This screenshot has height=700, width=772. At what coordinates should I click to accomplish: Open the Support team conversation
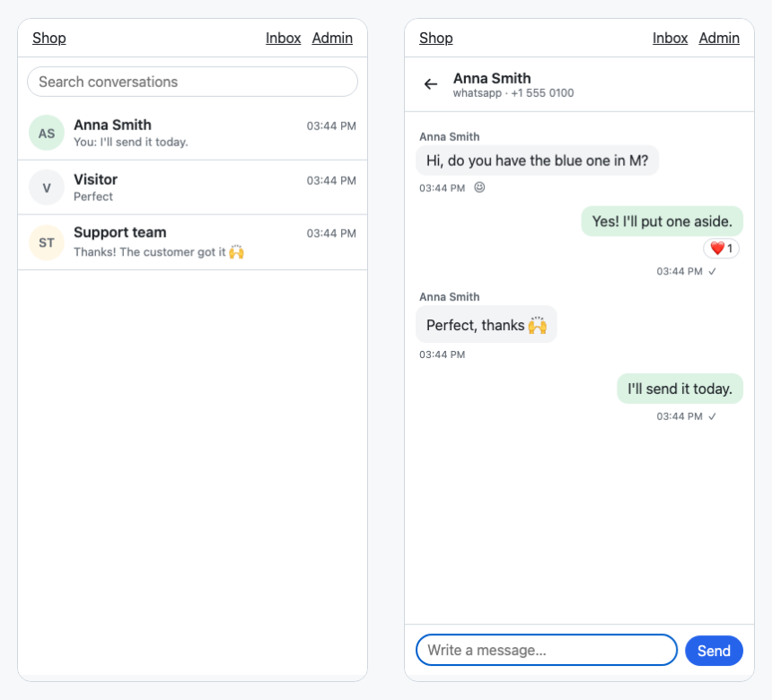pos(192,242)
